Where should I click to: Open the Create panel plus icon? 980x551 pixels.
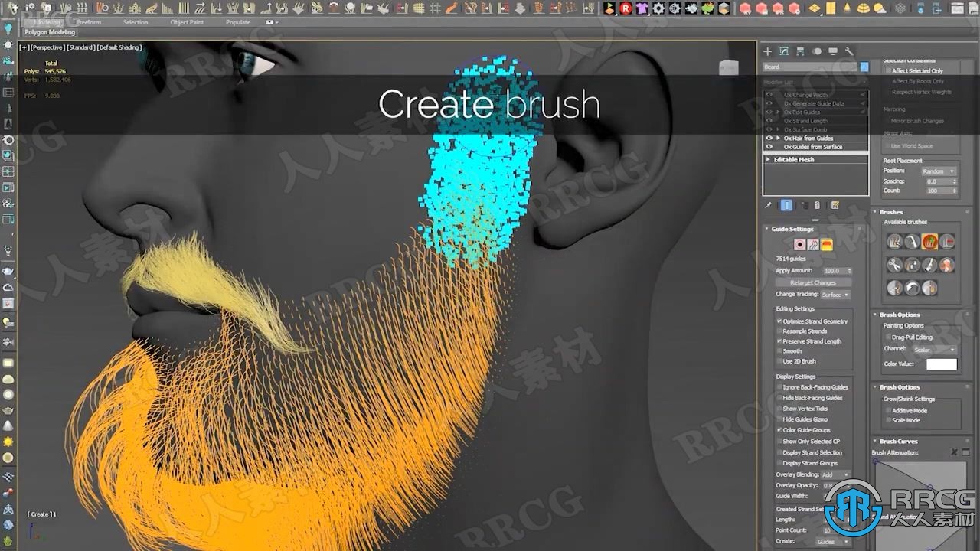coord(768,51)
